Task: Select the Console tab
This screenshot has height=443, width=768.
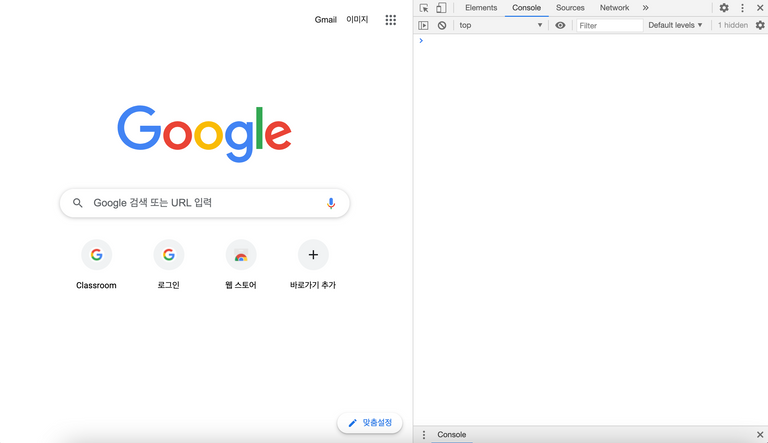Action: (527, 8)
